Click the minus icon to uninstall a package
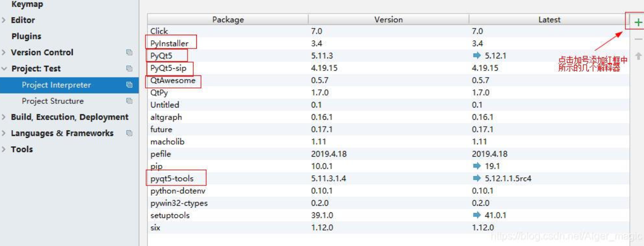 click(638, 39)
